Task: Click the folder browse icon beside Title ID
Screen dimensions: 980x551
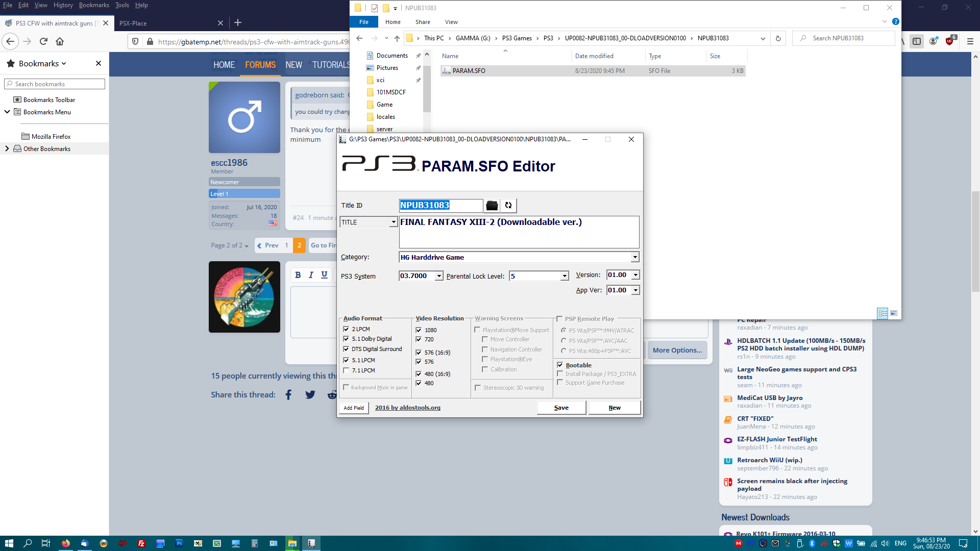Action: [492, 206]
